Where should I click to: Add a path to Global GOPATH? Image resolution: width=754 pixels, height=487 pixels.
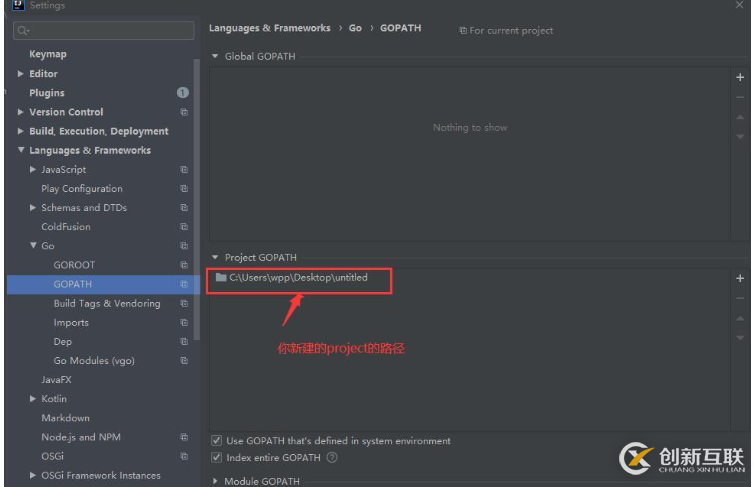(x=740, y=77)
